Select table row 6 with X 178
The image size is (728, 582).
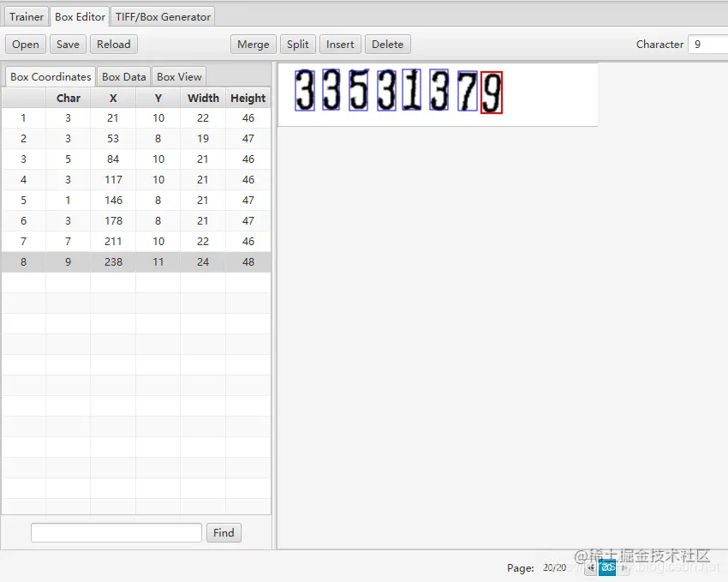point(136,220)
